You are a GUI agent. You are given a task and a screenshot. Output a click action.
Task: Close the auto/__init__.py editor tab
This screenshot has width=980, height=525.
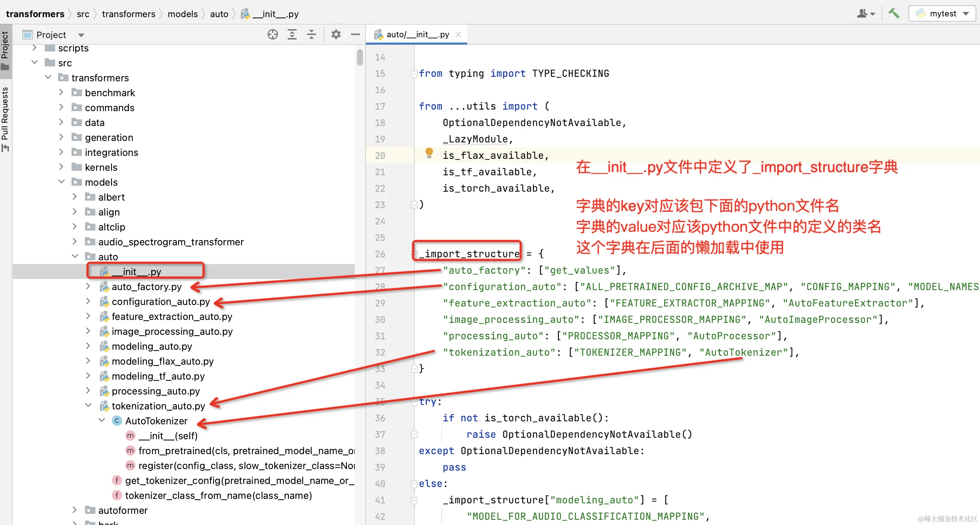pos(458,34)
